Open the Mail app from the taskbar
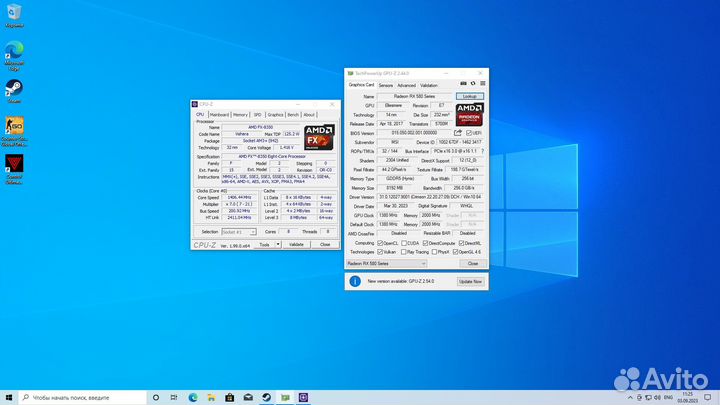The height and width of the screenshot is (405, 720). [248, 397]
